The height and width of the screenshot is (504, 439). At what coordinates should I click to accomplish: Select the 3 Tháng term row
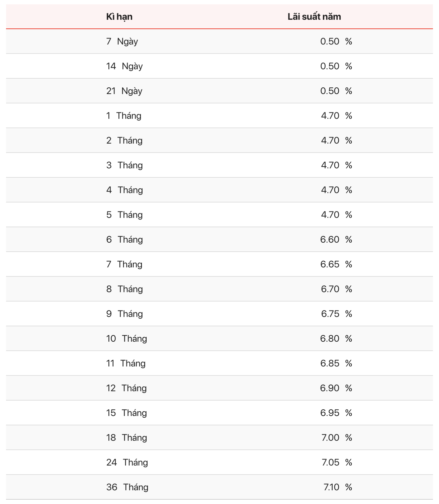coord(219,165)
